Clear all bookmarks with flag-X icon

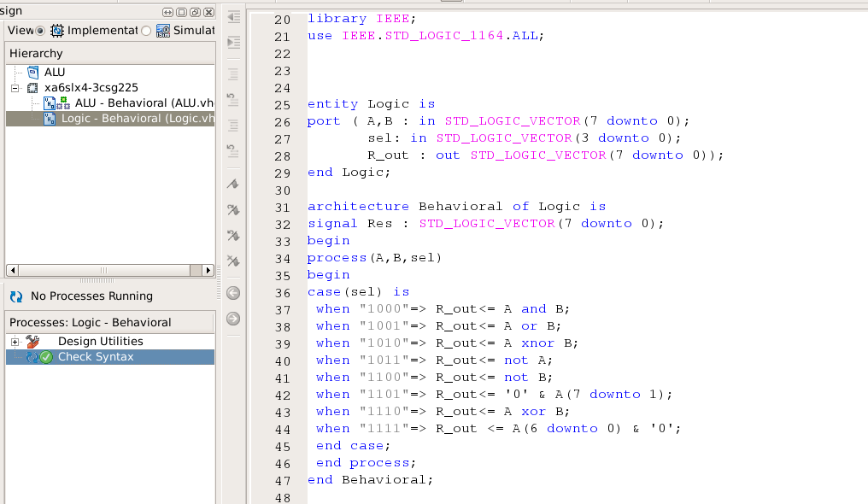click(x=232, y=261)
